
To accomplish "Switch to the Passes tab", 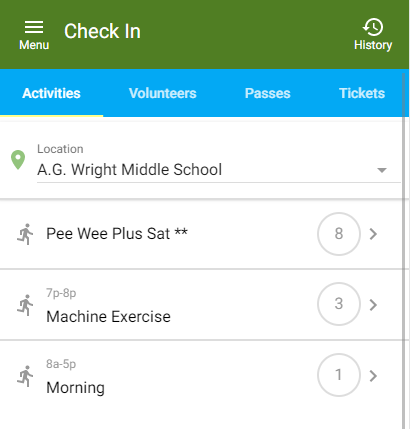I will [268, 93].
